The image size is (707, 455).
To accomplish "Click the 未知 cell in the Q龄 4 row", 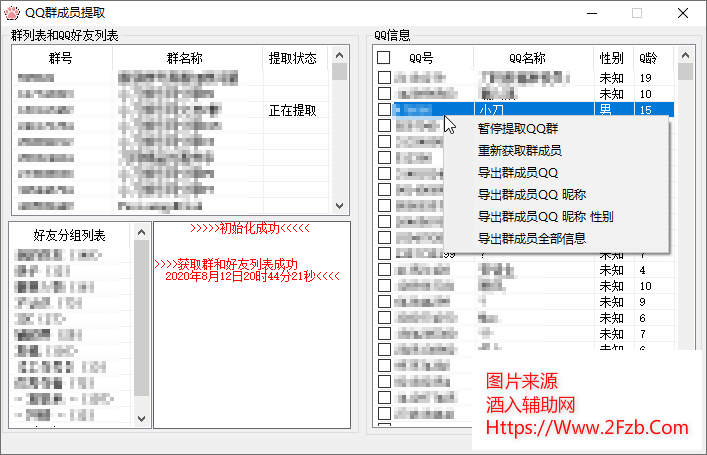I will pyautogui.click(x=613, y=270).
